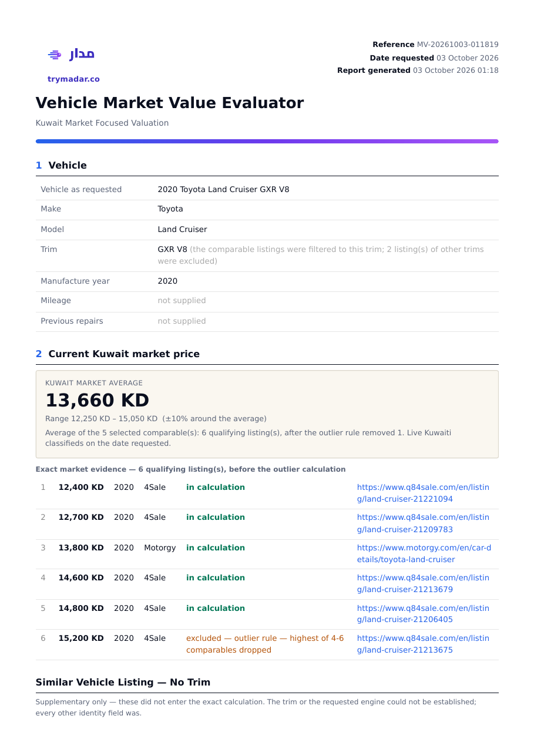Click the Similar Vehicle Listing — No Trim heading

(123, 683)
